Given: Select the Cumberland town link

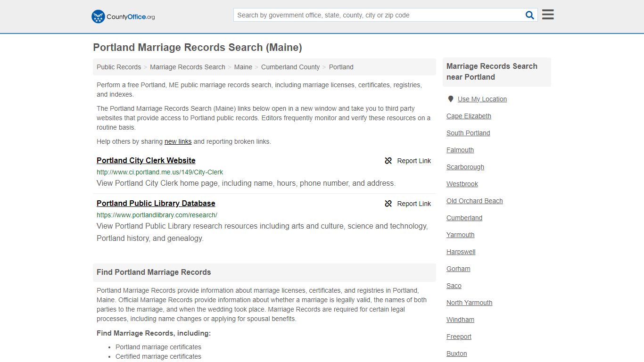Looking at the screenshot, I should click(x=464, y=218).
